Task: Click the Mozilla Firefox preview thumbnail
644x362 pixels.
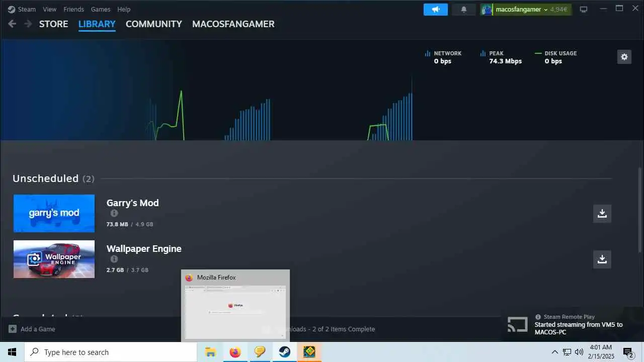Action: click(235, 312)
